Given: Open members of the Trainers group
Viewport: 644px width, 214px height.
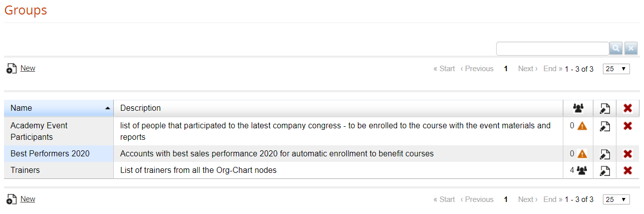Looking at the screenshot, I should click(x=581, y=170).
